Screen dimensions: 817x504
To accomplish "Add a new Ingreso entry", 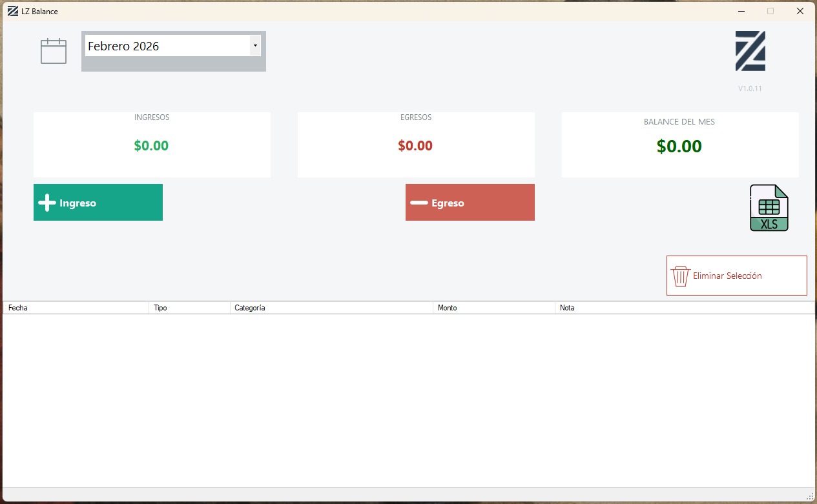I will (98, 203).
